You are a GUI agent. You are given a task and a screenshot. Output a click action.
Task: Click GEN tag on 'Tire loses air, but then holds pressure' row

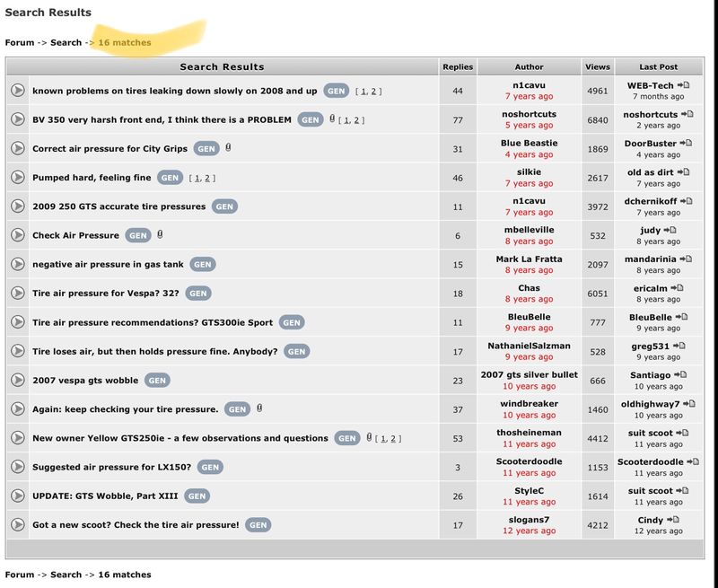tap(297, 351)
